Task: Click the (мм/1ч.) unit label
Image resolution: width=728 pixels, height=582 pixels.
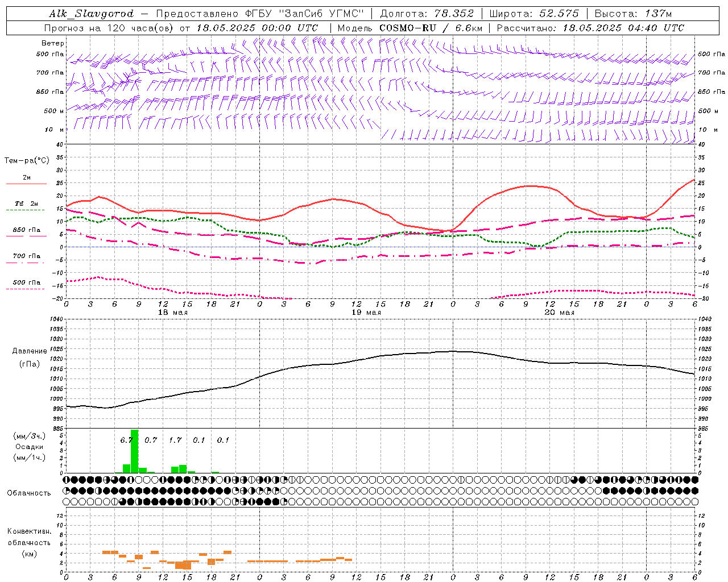Action: click(x=30, y=458)
